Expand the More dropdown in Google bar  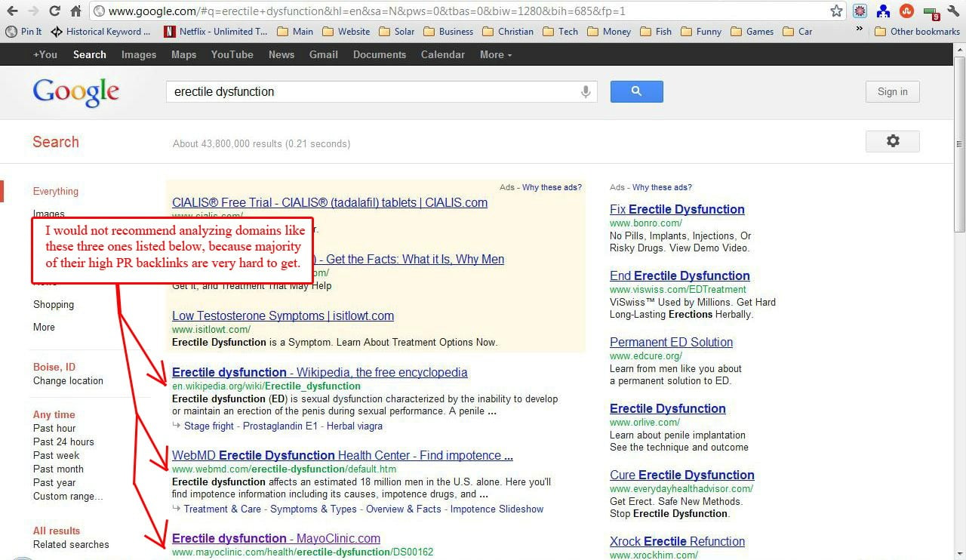(496, 54)
